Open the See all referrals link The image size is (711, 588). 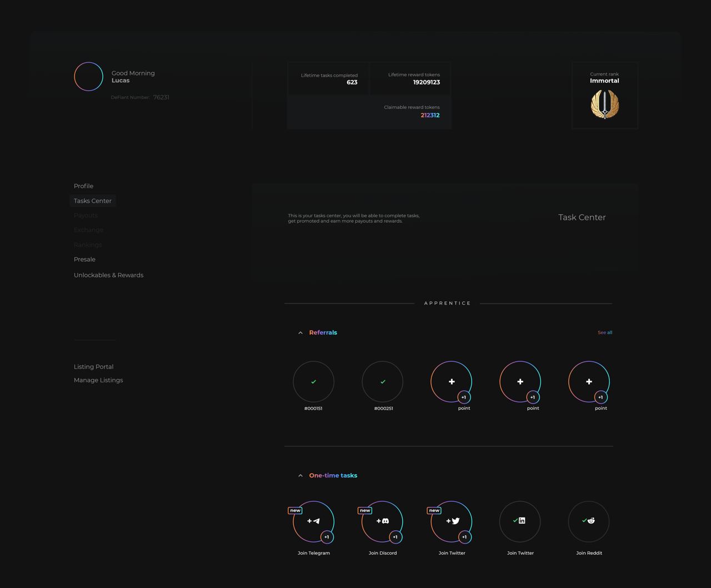click(605, 332)
